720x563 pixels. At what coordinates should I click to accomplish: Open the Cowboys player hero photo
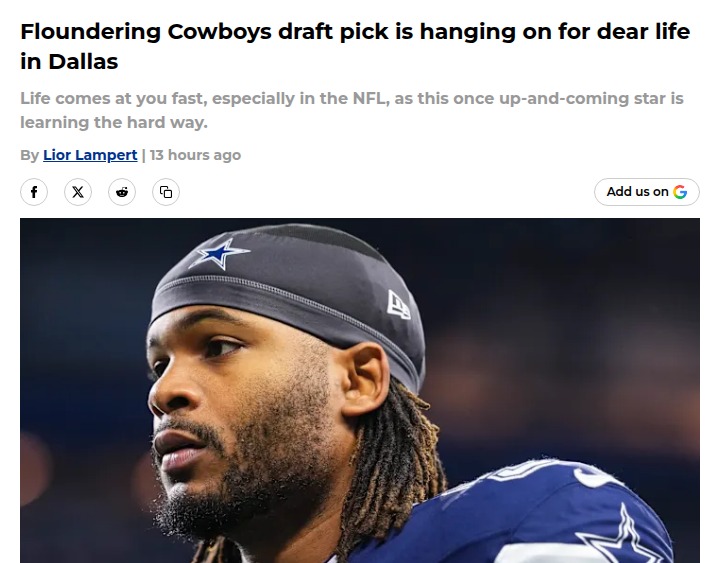pyautogui.click(x=360, y=390)
